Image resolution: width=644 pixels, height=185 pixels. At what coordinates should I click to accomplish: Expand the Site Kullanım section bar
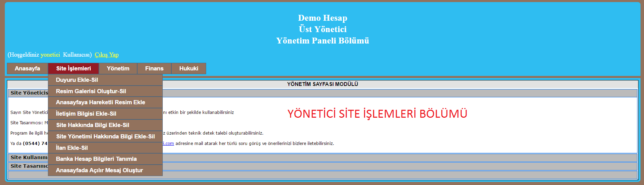click(29, 157)
